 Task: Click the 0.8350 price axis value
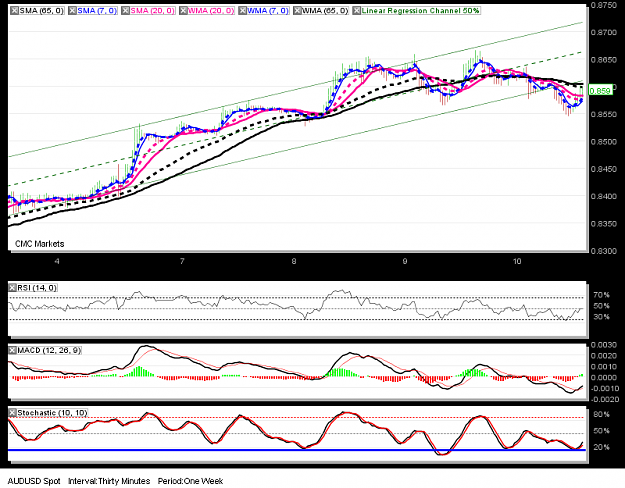pos(604,224)
